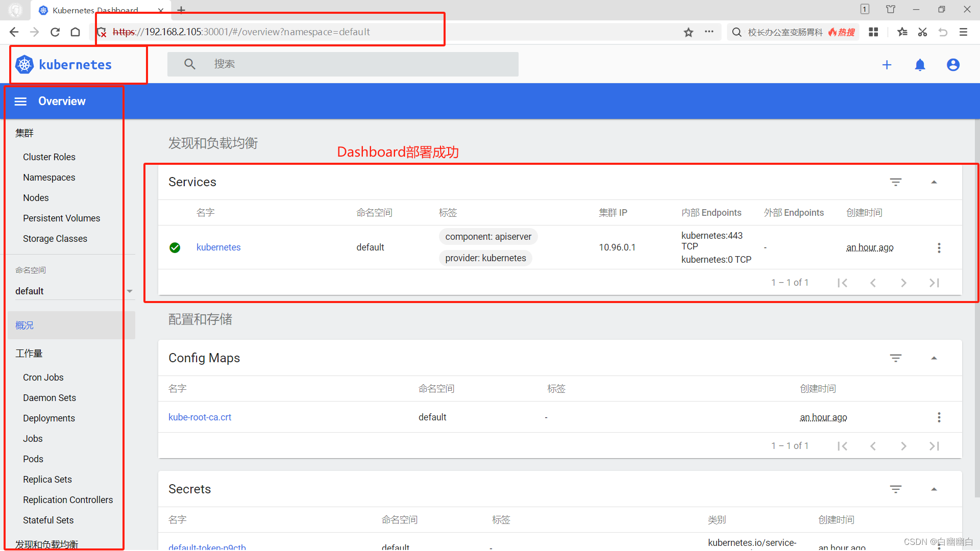Screen dimensions: 980x551
Task: Open Daemon Sets in sidebar
Action: click(x=49, y=398)
